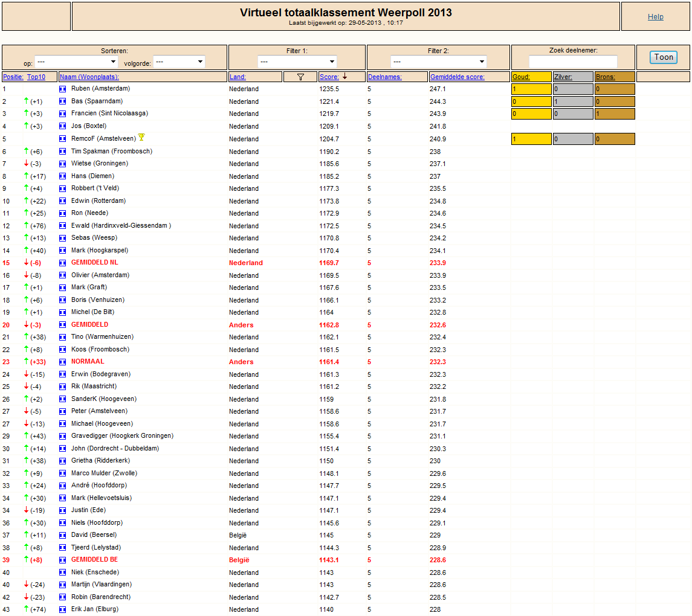692x616 pixels.
Task: Click the gold medal cell for Ruben
Action: [x=531, y=89]
